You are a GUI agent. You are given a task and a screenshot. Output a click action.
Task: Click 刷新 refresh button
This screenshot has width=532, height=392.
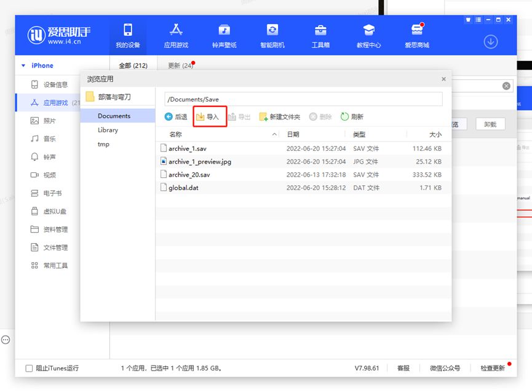click(352, 117)
